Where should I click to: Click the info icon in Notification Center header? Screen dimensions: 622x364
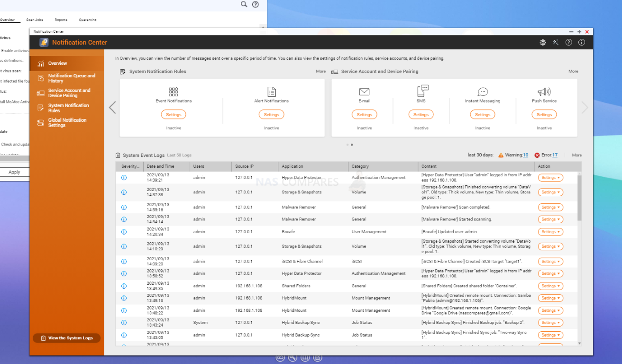coord(582,42)
